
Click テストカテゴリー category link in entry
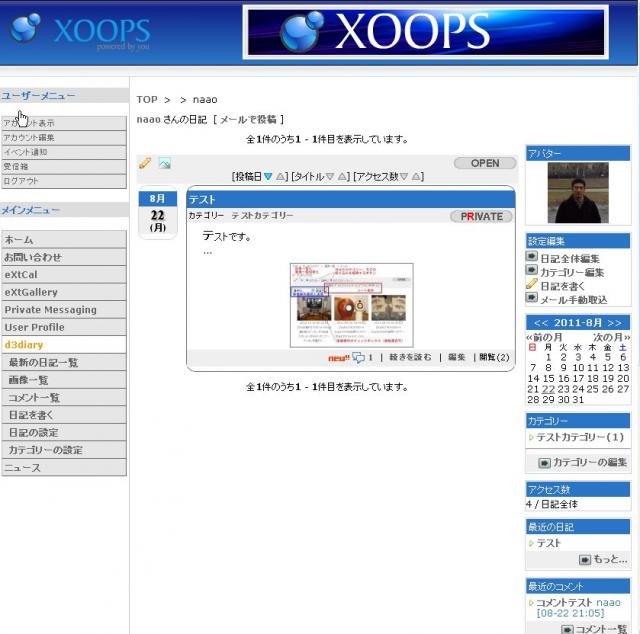[262, 216]
